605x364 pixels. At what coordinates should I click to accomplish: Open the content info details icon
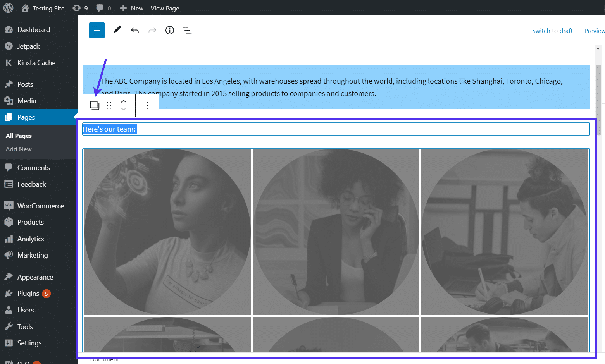[170, 30]
